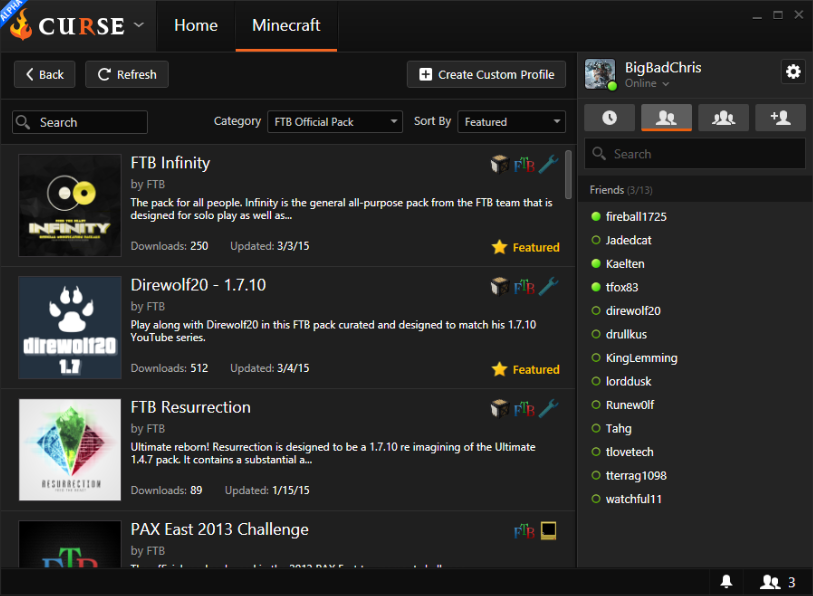The width and height of the screenshot is (813, 596).
Task: Open Direwolf20 - 1.7.10 title link
Action: pos(198,285)
